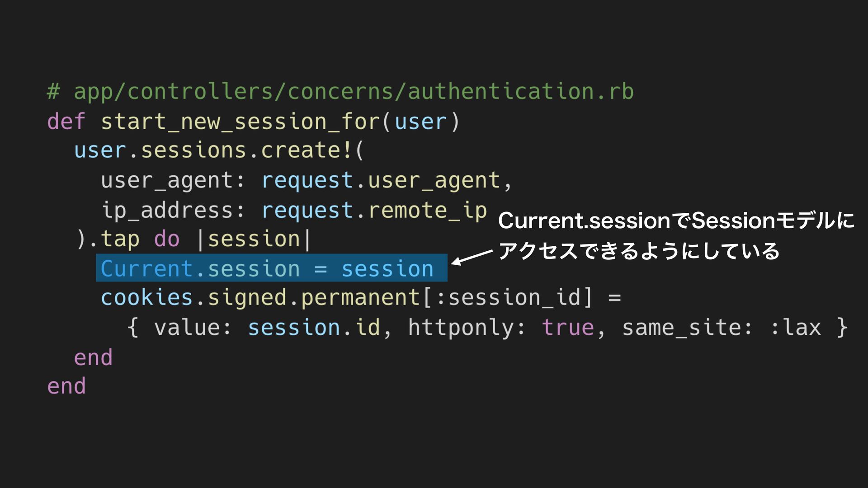Click the |session| block parameter
The image size is (868, 488).
tap(254, 239)
